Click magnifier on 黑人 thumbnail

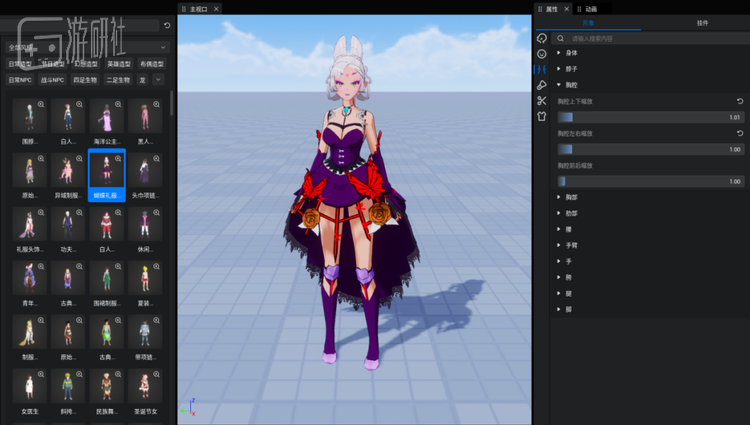pos(156,104)
